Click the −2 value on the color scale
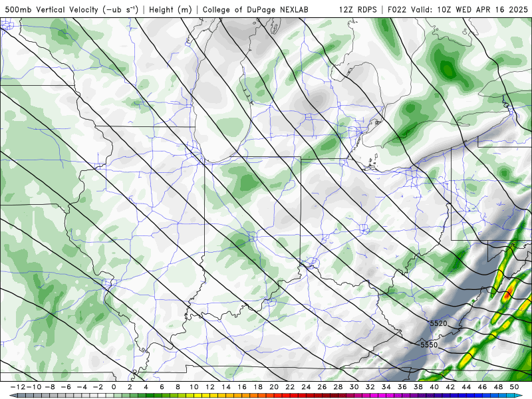The width and height of the screenshot is (532, 399). (98, 387)
